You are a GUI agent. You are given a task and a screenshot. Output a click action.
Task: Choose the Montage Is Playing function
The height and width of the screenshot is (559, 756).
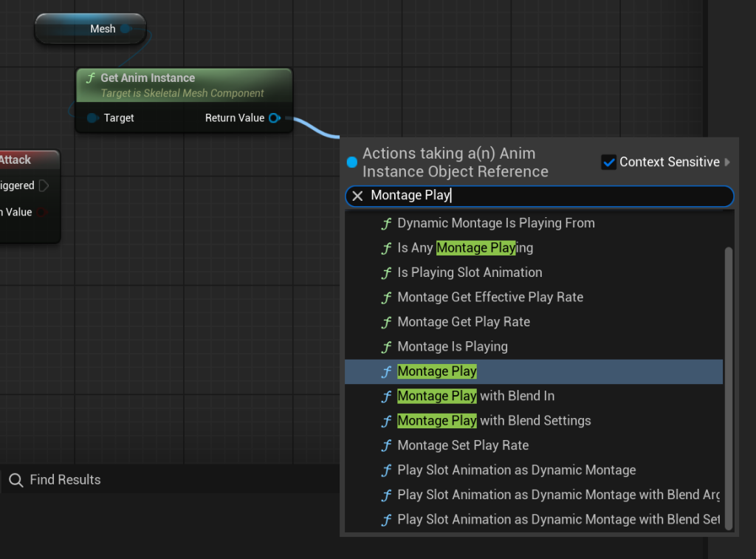(534, 347)
